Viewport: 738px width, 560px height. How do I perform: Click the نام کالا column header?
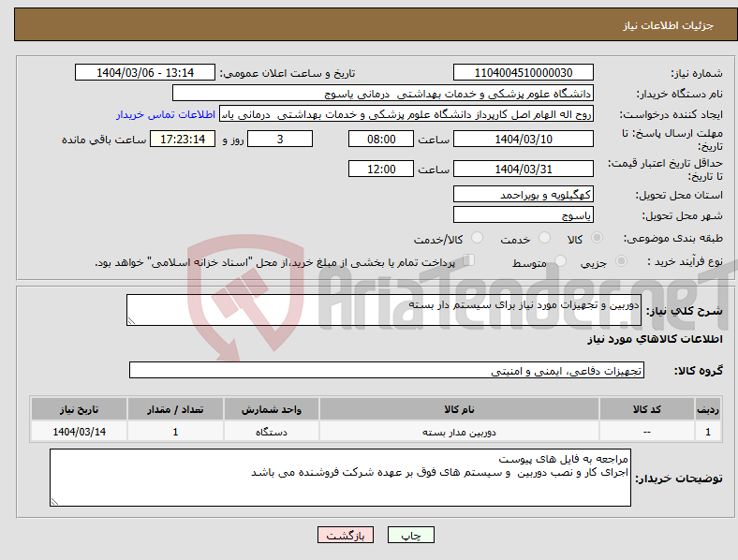[459, 409]
